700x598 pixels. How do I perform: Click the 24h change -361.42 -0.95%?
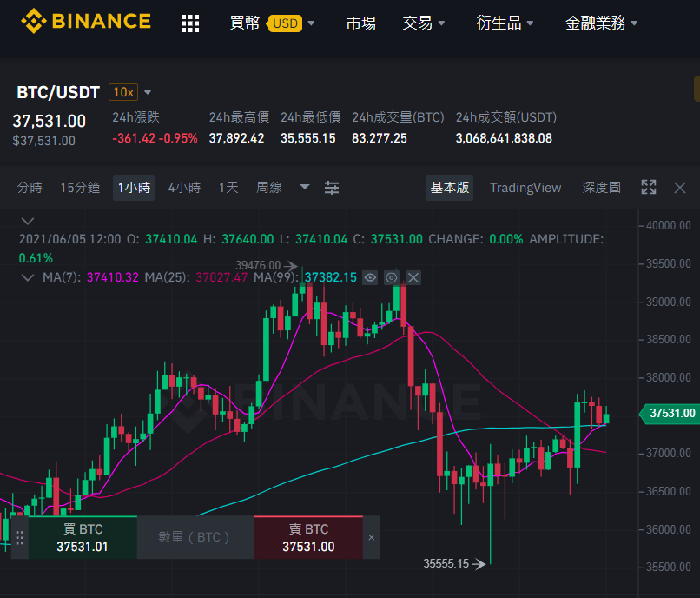[155, 138]
